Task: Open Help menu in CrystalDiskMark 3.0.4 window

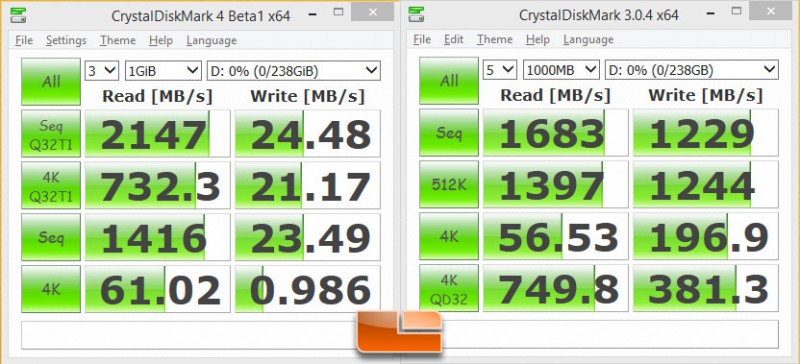Action: (538, 39)
